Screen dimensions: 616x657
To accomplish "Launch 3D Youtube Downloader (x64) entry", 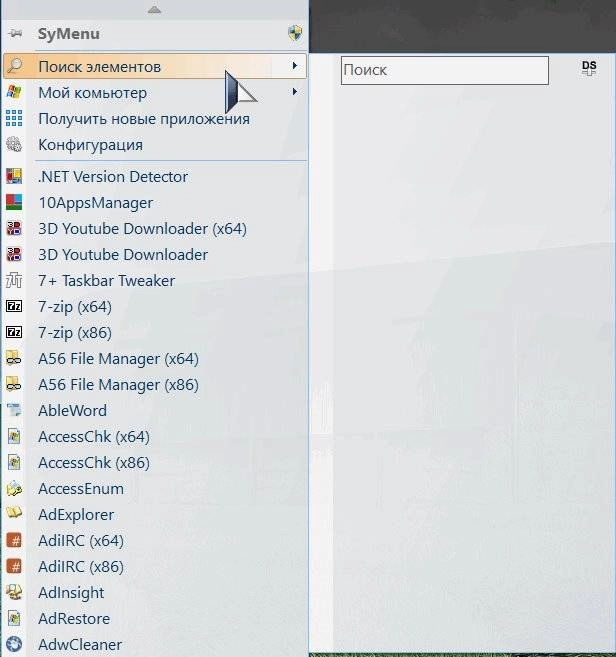I will pos(155,228).
